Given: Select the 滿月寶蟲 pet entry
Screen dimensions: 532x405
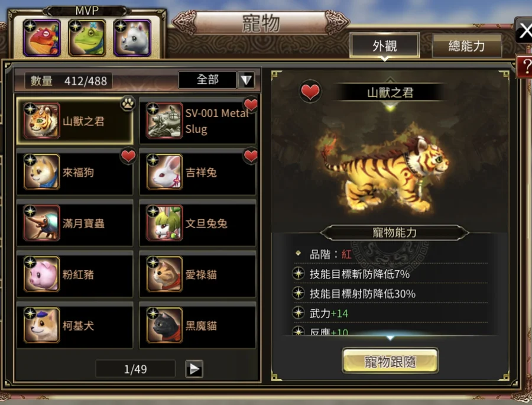Looking at the screenshot, I should coord(74,223).
